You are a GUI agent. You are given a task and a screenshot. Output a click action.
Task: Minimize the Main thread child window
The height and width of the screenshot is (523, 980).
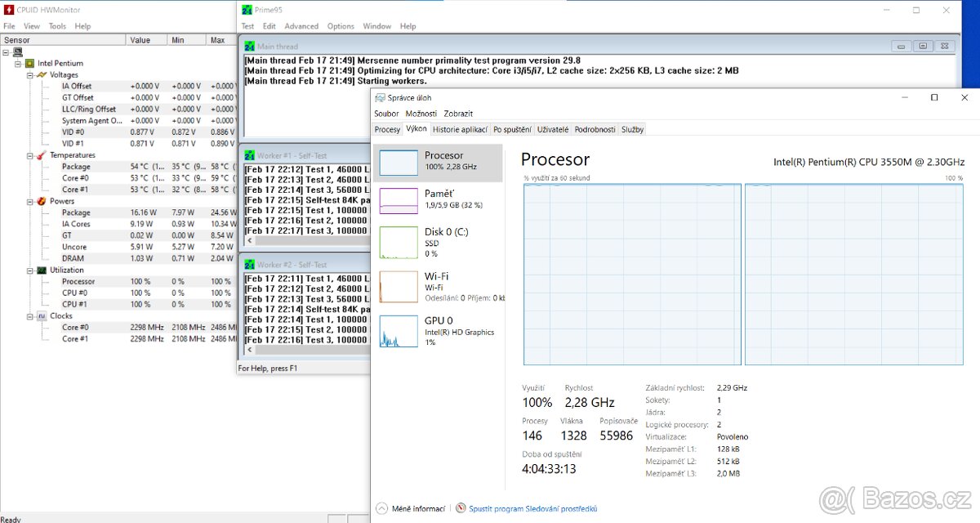click(x=901, y=47)
